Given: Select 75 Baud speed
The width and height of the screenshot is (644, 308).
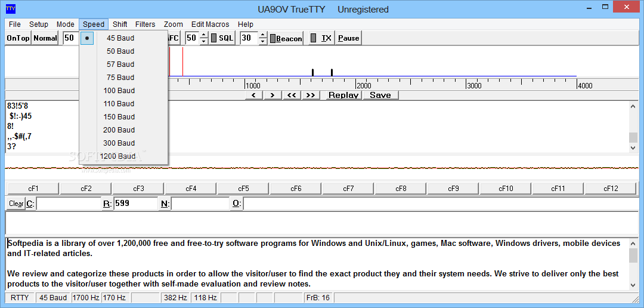Looking at the screenshot, I should point(123,78).
